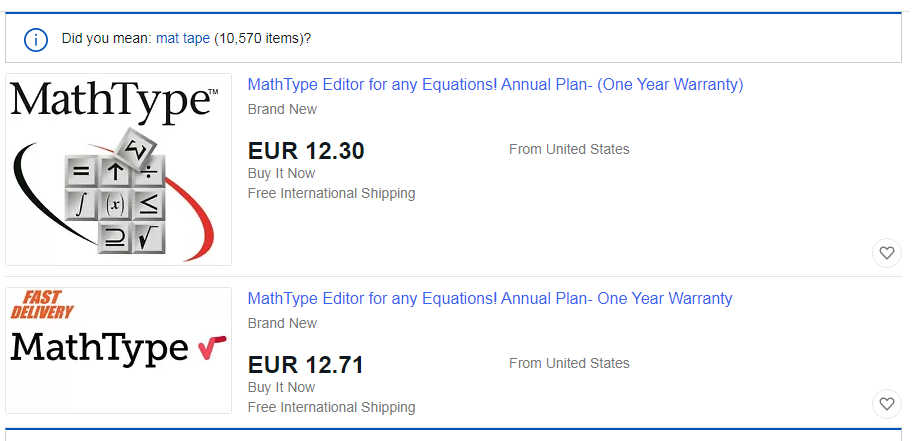The width and height of the screenshot is (913, 441).
Task: Click From United States on first listing
Action: tap(569, 149)
